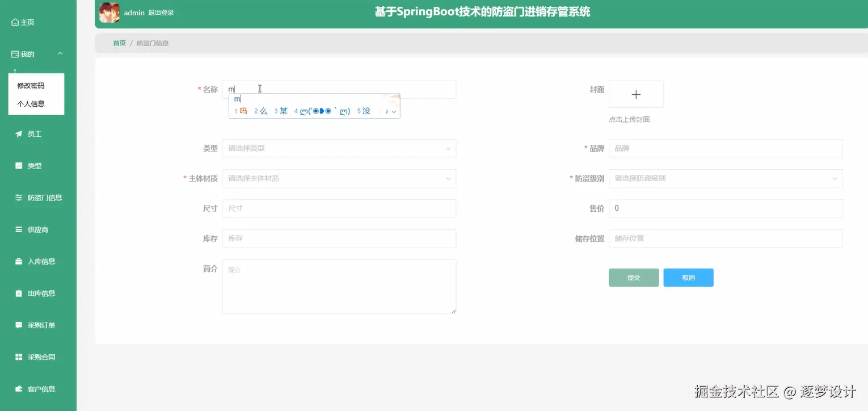Click the plus icon to upload cover
This screenshot has height=411, width=868.
coord(636,94)
